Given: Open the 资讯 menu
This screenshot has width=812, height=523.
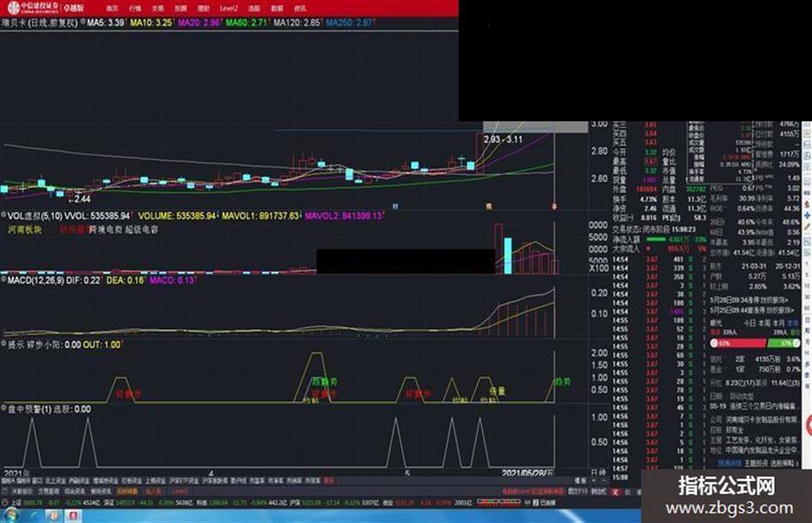Looking at the screenshot, I should (300, 9).
